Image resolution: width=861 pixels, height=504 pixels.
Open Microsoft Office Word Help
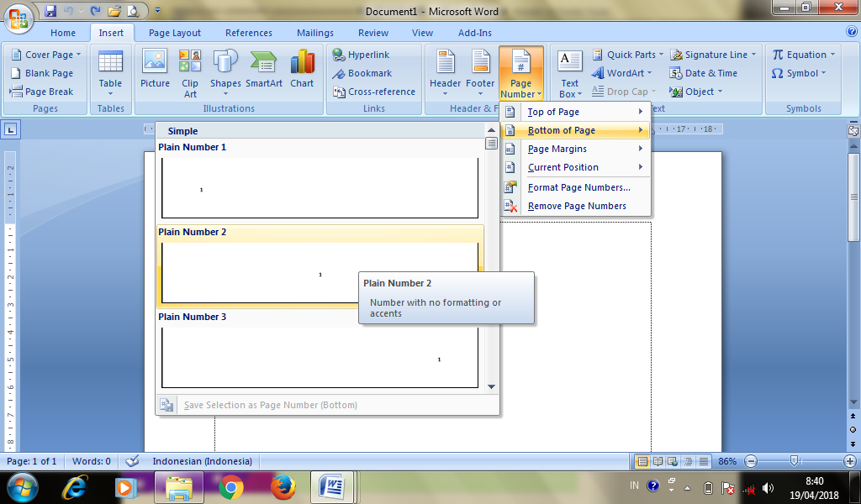click(x=851, y=32)
